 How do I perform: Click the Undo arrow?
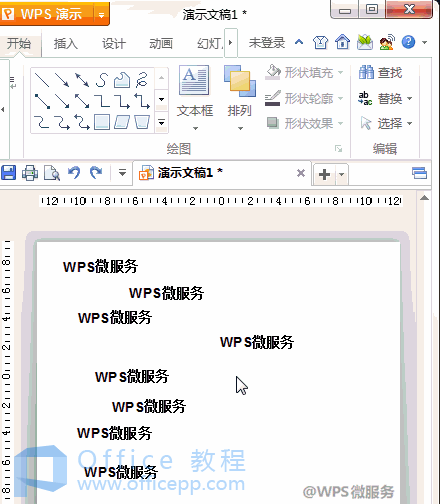point(74,173)
